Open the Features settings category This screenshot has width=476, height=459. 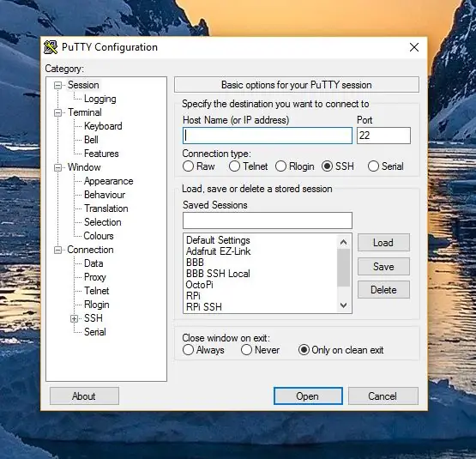[x=101, y=154]
